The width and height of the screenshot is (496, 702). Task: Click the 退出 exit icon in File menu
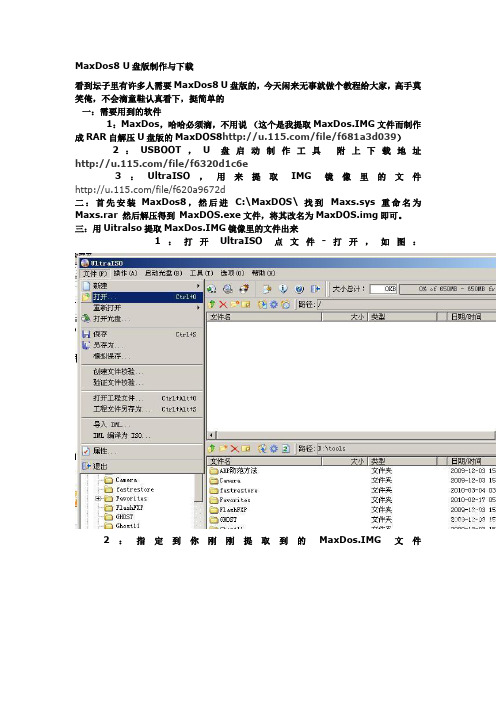click(86, 466)
